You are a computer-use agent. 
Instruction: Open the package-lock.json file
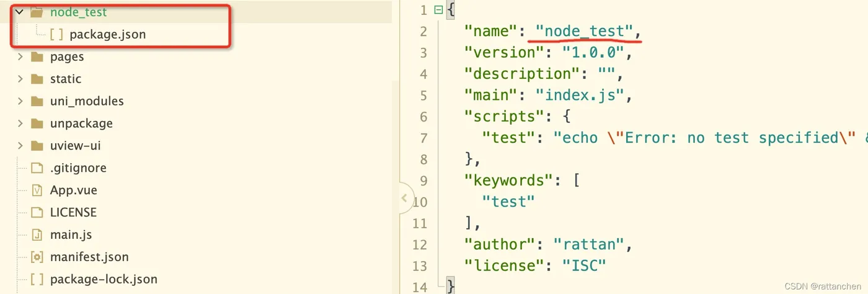(104, 280)
